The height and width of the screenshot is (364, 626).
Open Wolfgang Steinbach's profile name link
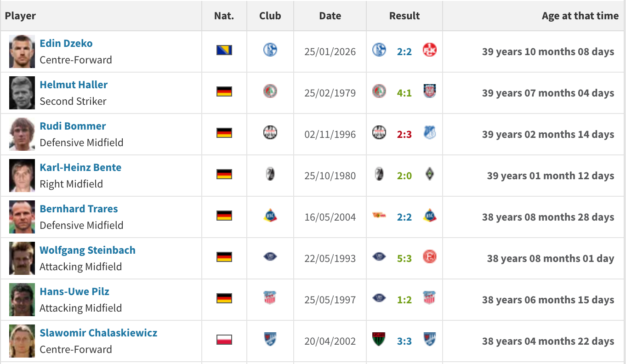click(87, 250)
